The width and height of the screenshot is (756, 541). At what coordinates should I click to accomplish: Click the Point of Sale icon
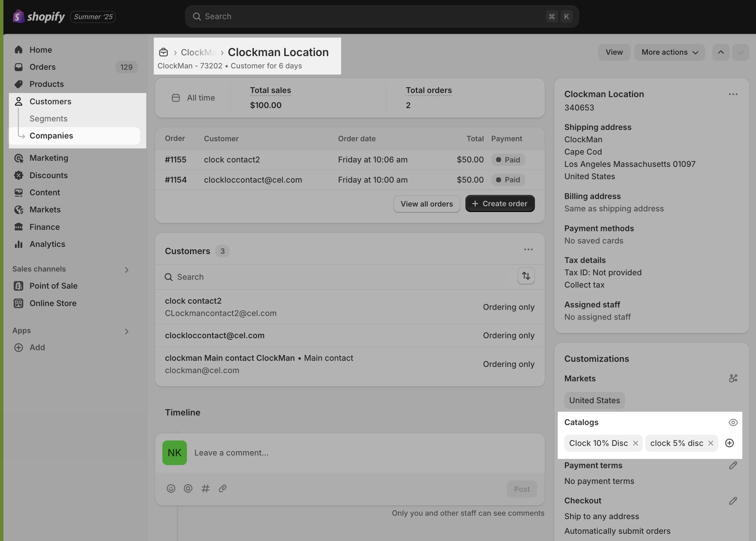coord(19,286)
